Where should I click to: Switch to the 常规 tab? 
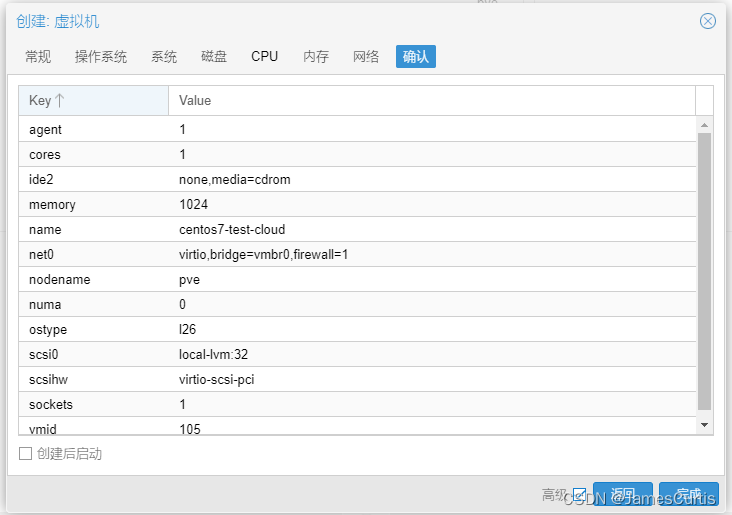tap(38, 56)
